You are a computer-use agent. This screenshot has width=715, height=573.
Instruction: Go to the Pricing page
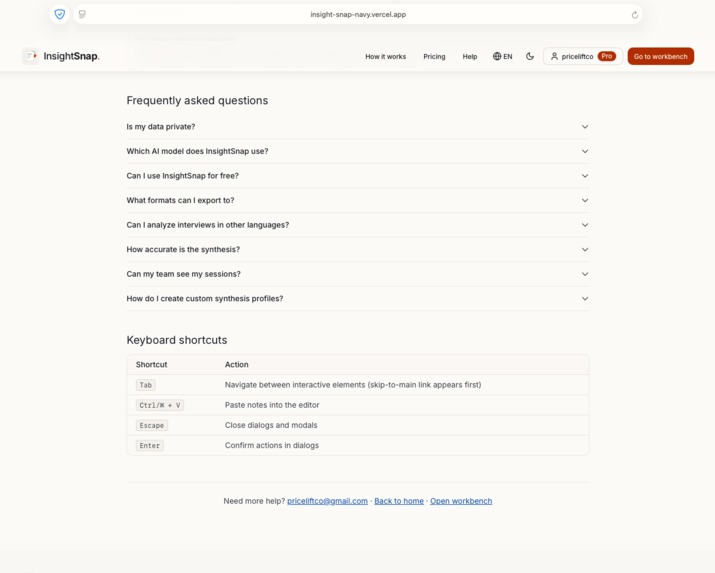point(434,57)
